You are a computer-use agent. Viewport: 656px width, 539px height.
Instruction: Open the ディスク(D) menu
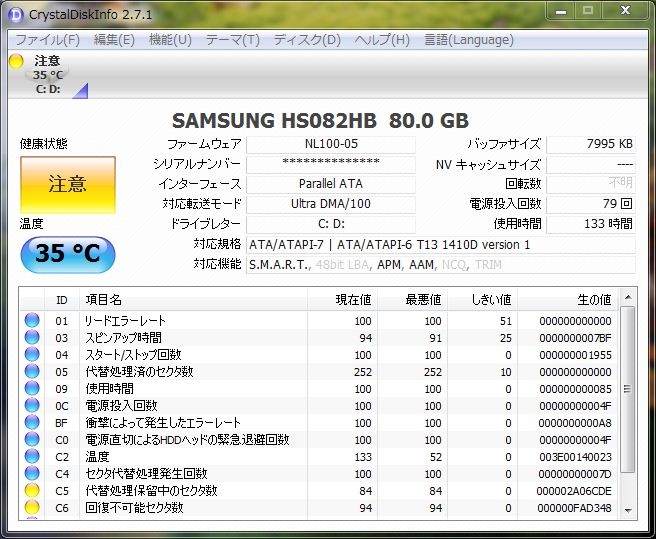(307, 40)
